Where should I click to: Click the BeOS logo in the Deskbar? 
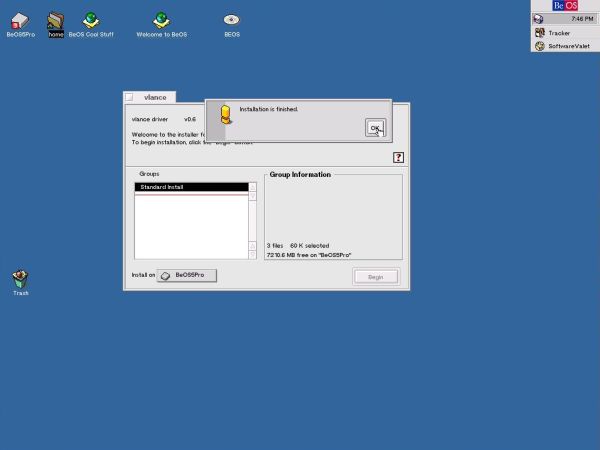(x=565, y=5)
